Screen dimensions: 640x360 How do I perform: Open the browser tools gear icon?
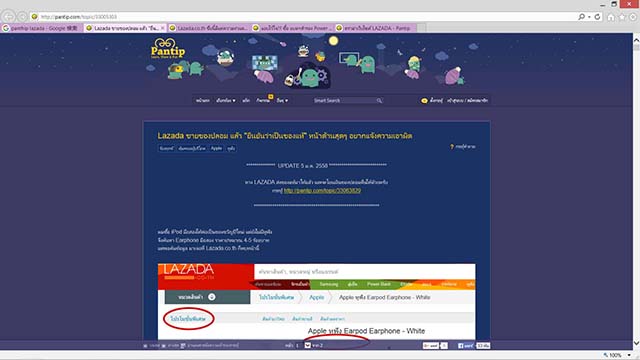pyautogui.click(x=633, y=17)
